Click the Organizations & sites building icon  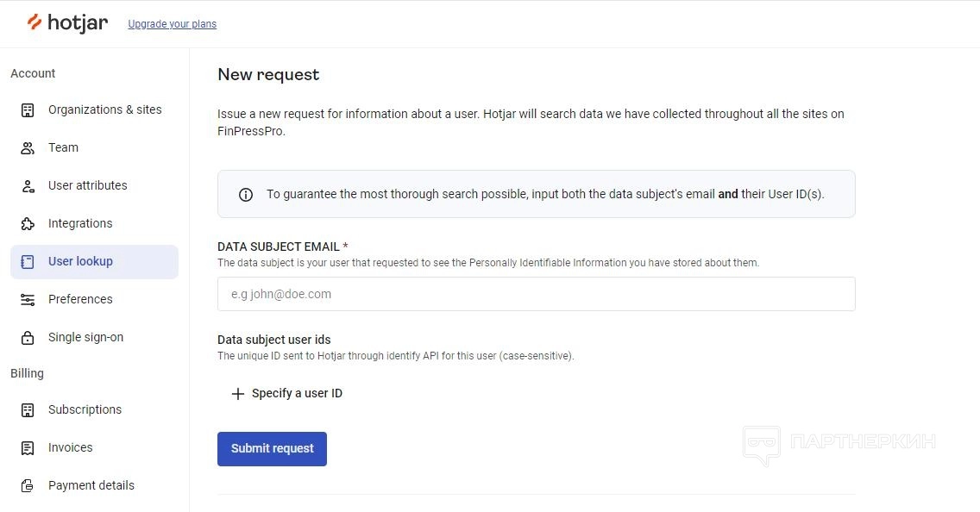click(28, 110)
